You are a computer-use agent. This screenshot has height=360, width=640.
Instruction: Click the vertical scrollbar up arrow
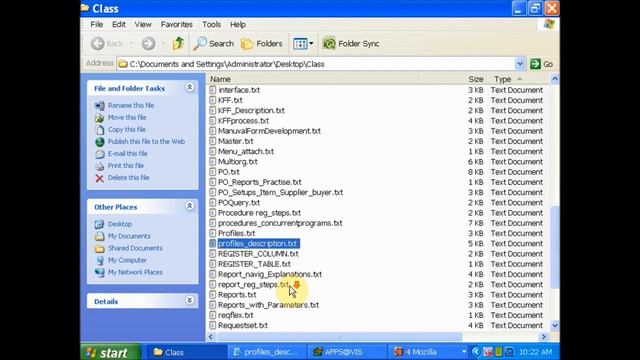555,78
